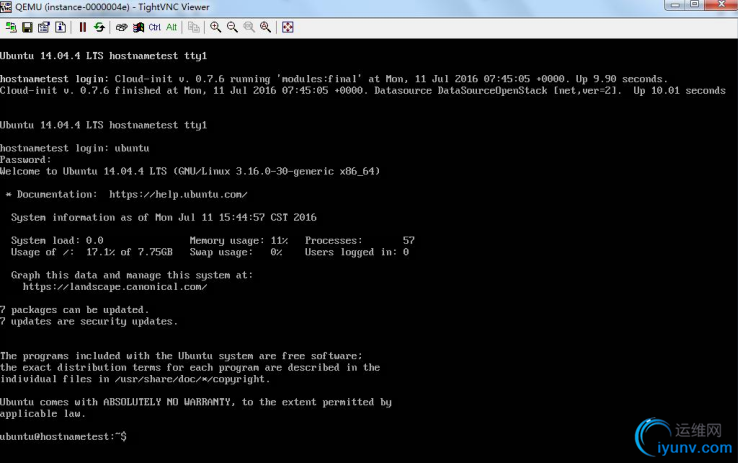This screenshot has height=464, width=738.
Task: Switch to full screen mode
Action: pyautogui.click(x=288, y=27)
